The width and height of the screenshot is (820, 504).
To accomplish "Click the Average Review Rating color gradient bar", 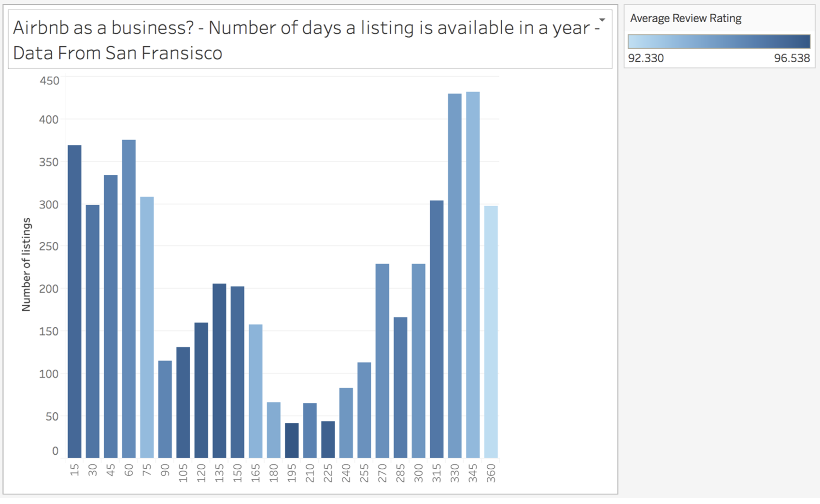I will (719, 42).
